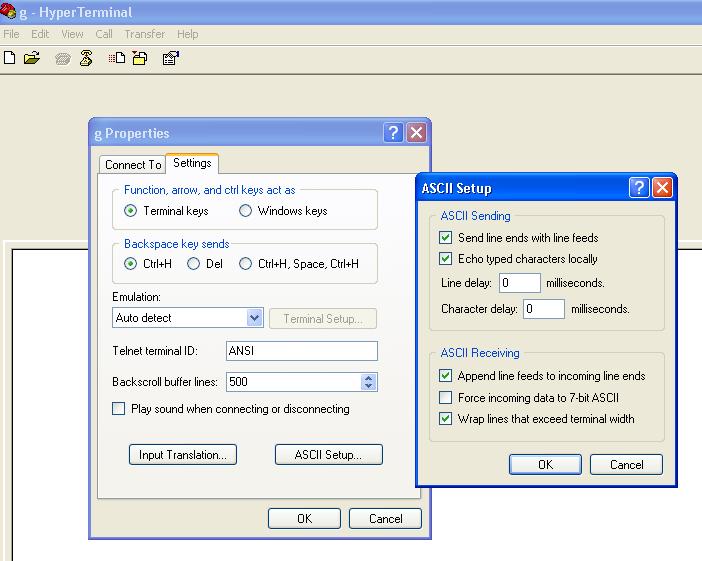Open the Edit menu

coord(40,34)
